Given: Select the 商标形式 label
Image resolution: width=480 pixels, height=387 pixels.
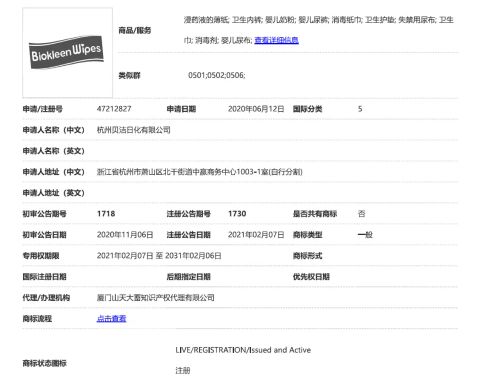Looking at the screenshot, I should (307, 256).
